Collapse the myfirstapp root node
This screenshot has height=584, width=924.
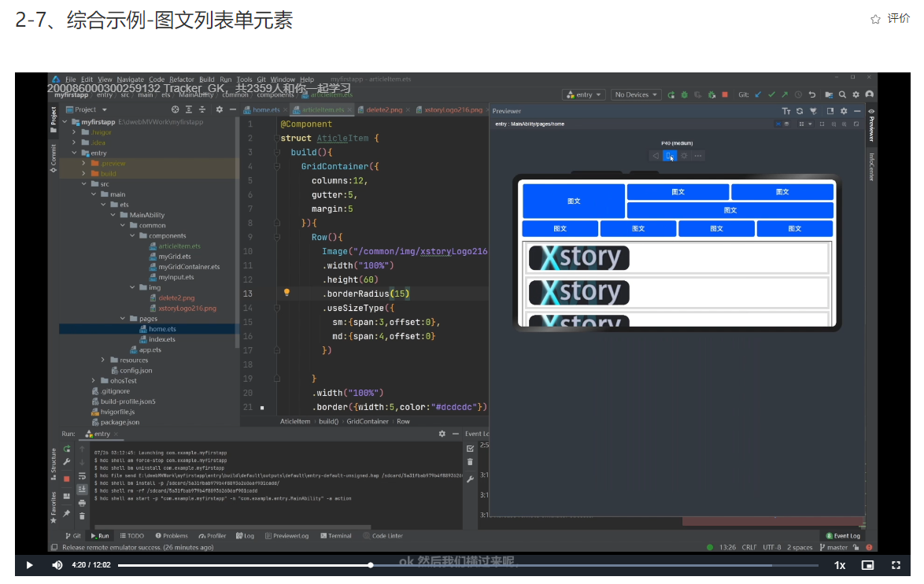tap(65, 122)
